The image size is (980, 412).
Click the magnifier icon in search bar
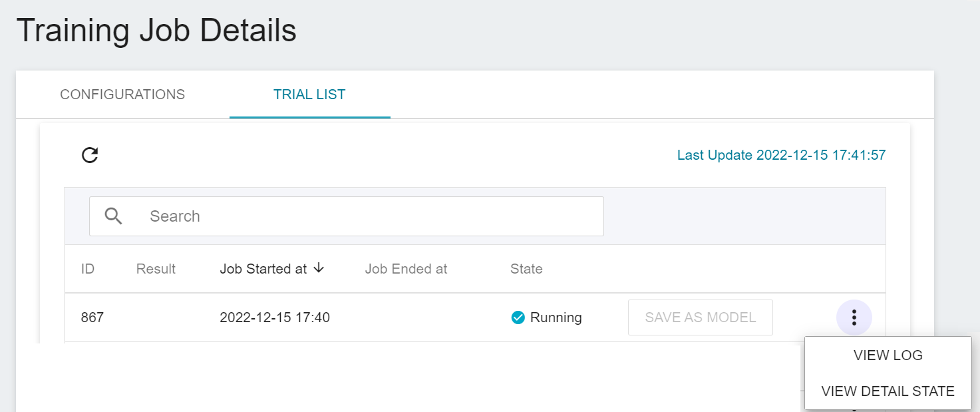pos(114,216)
